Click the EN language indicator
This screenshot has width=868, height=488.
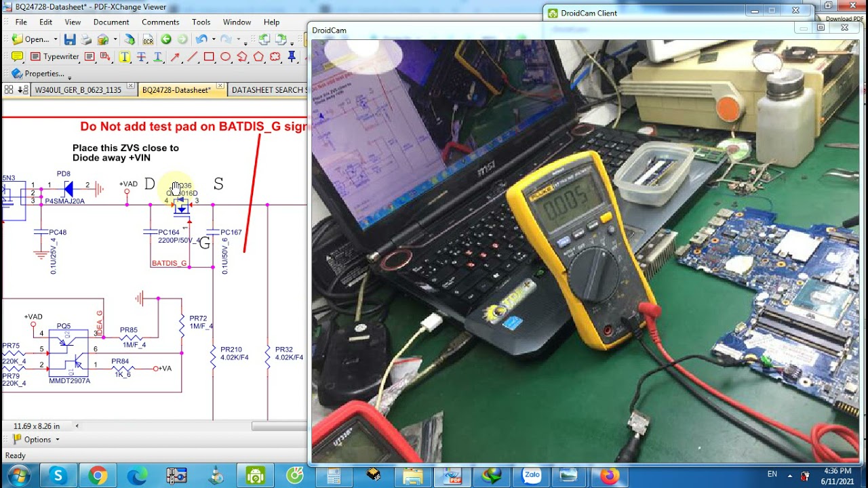click(x=772, y=474)
